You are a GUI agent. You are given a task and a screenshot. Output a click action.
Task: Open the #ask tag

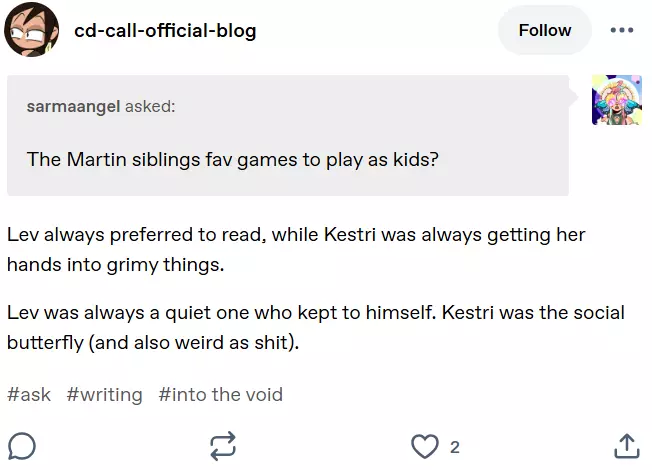coord(29,394)
